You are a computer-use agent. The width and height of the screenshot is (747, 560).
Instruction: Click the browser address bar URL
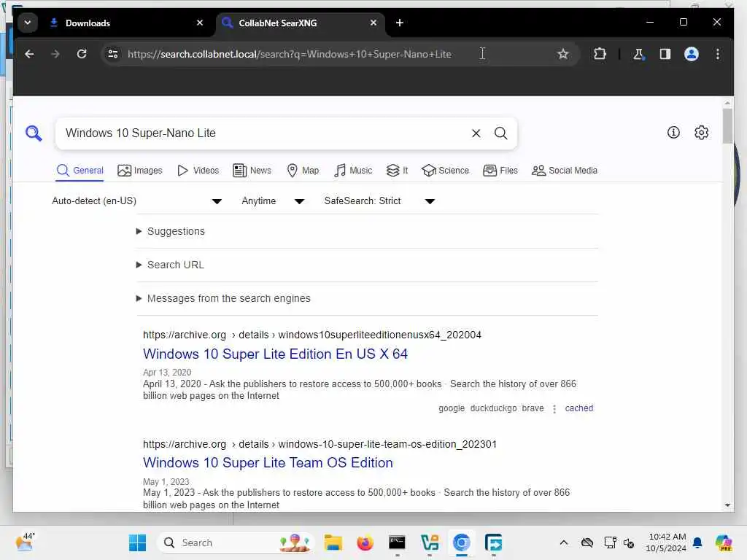click(289, 54)
